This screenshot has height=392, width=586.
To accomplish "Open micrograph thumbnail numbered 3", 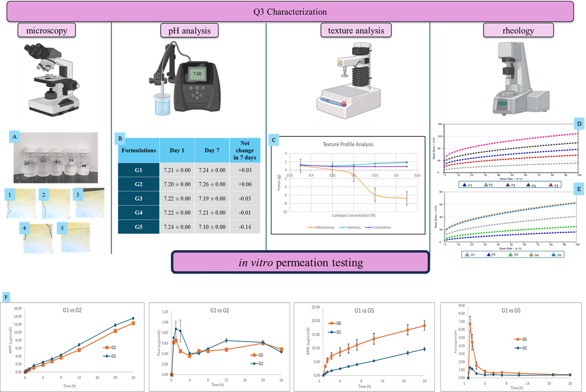I will coord(90,203).
